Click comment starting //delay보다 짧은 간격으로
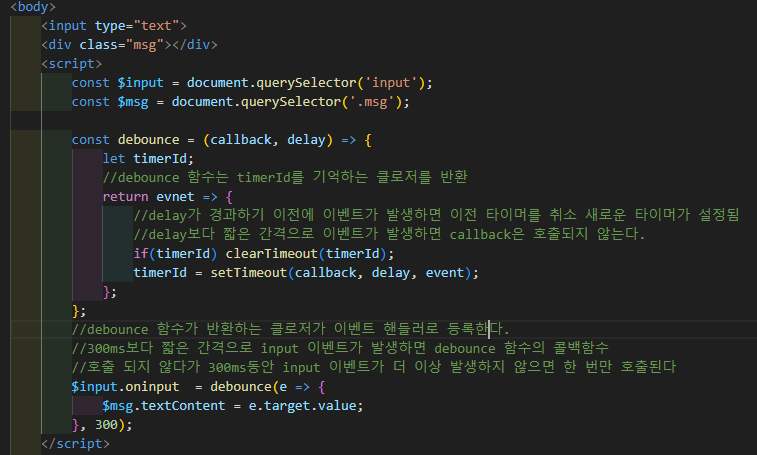757x455 pixels. coord(389,234)
